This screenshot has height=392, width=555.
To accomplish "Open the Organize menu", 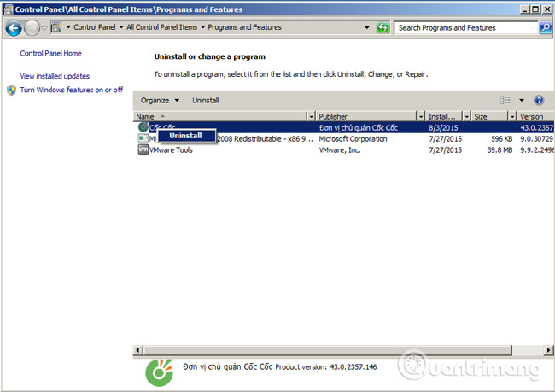I will coord(160,101).
